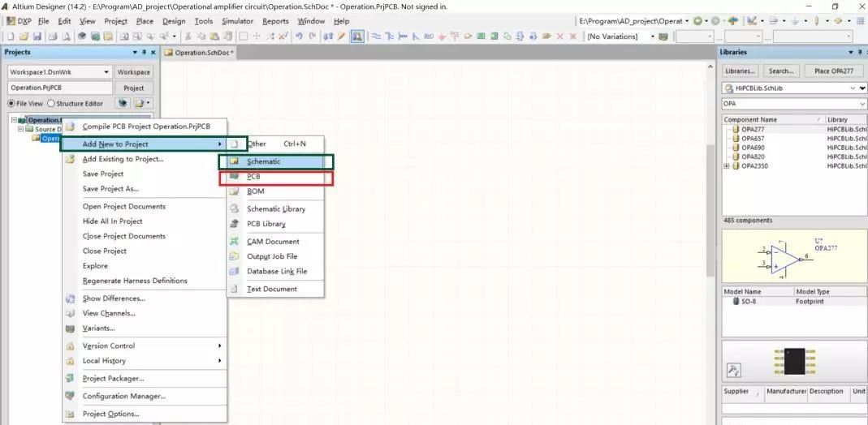Click the OPA search filter field
The image size is (868, 425).
pos(788,104)
